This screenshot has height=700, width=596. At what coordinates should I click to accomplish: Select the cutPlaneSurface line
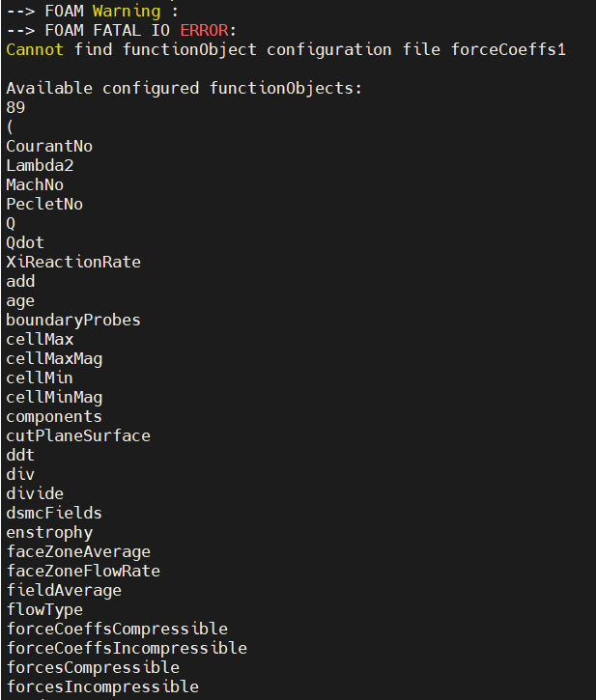pyautogui.click(x=78, y=435)
